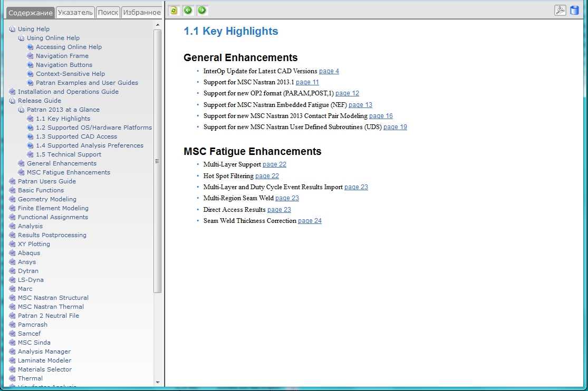Viewport: 588px width, 391px height.
Task: Click the book icon beside Marc
Action: pyautogui.click(x=12, y=289)
